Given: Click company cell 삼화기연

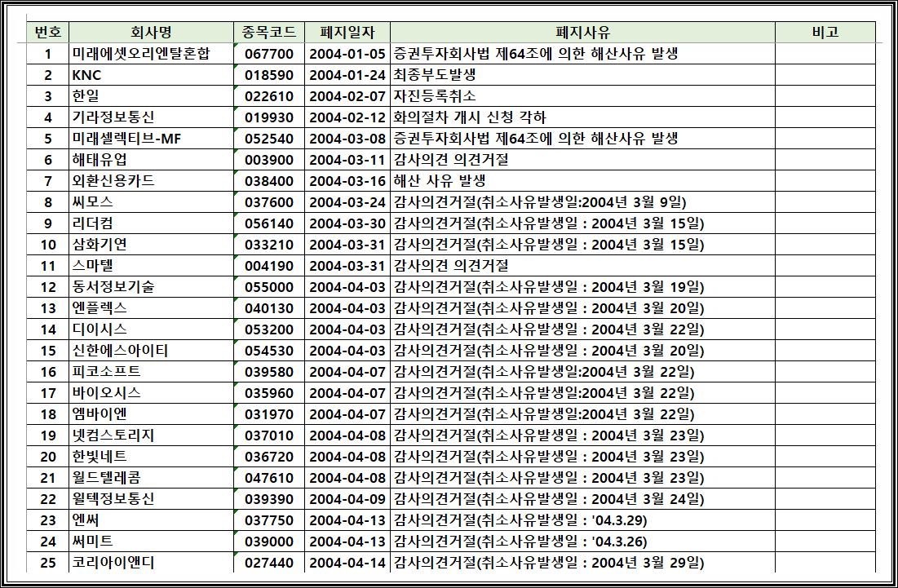Looking at the screenshot, I should tap(151, 245).
